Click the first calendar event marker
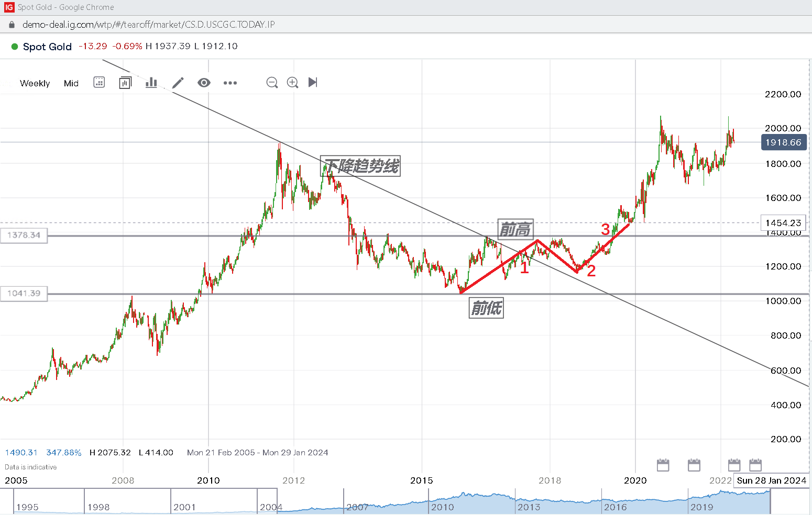812x515 pixels. [x=663, y=464]
